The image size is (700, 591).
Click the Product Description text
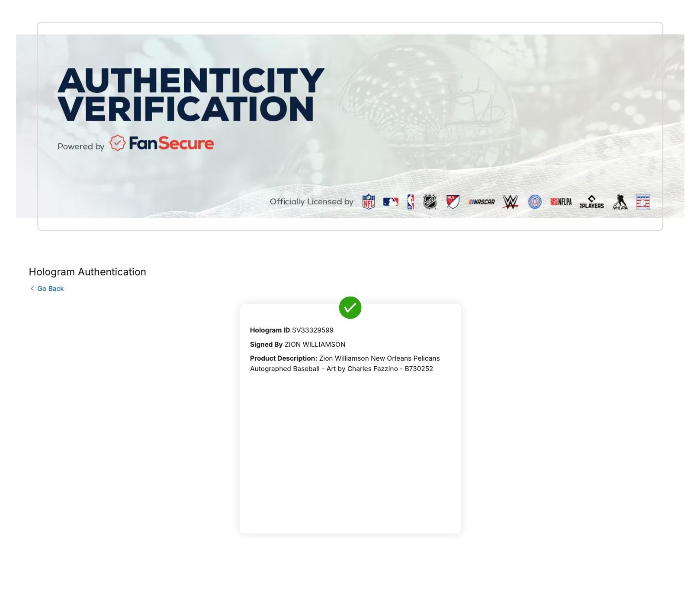pyautogui.click(x=345, y=363)
